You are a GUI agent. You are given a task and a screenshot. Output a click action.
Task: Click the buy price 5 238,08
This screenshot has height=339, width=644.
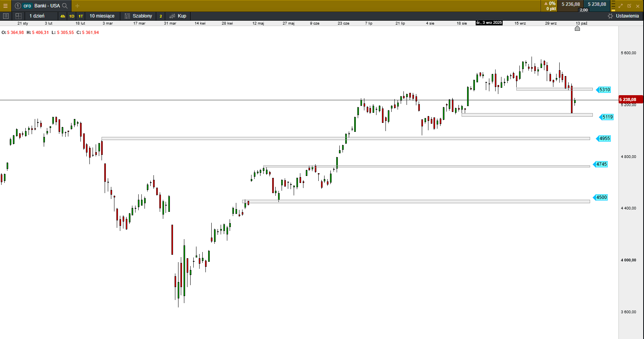tap(597, 4)
